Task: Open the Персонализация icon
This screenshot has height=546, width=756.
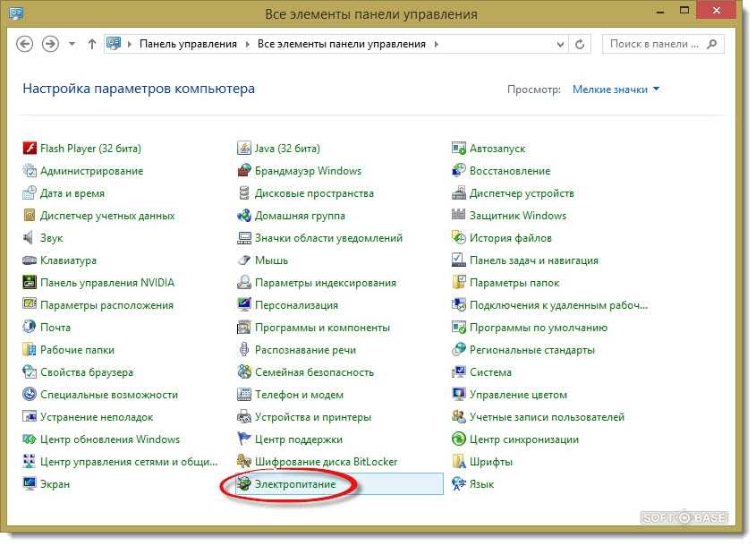Action: point(244,305)
